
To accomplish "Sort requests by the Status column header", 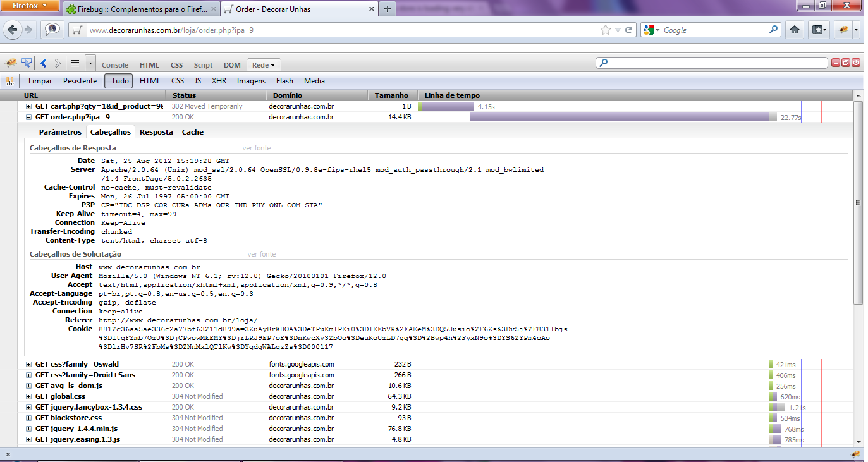I will pyautogui.click(x=217, y=95).
